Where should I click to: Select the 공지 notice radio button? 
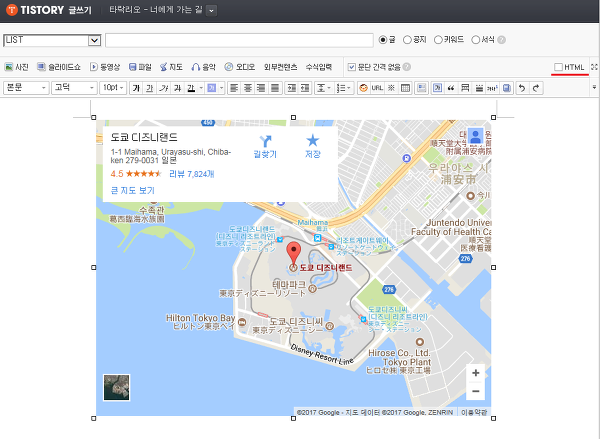point(407,40)
